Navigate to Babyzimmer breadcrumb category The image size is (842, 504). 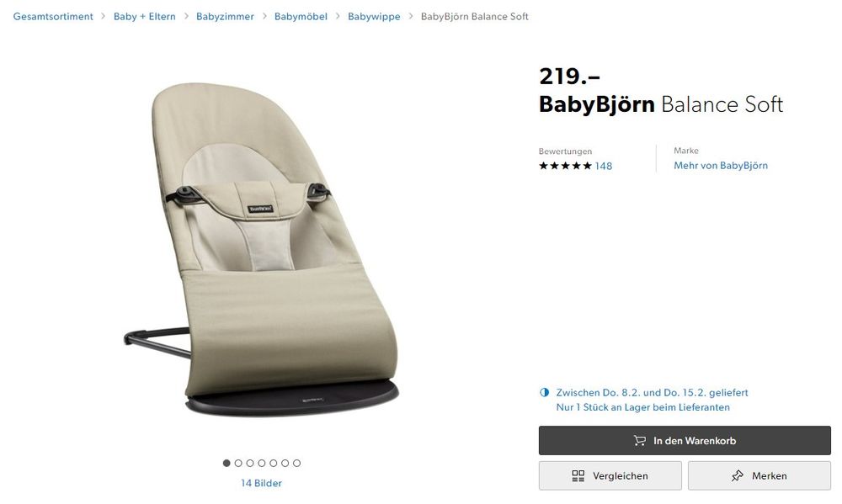point(225,17)
